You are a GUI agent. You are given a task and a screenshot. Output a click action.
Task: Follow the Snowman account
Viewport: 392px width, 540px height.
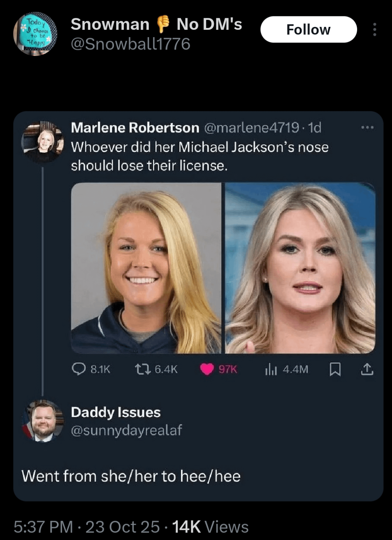309,29
